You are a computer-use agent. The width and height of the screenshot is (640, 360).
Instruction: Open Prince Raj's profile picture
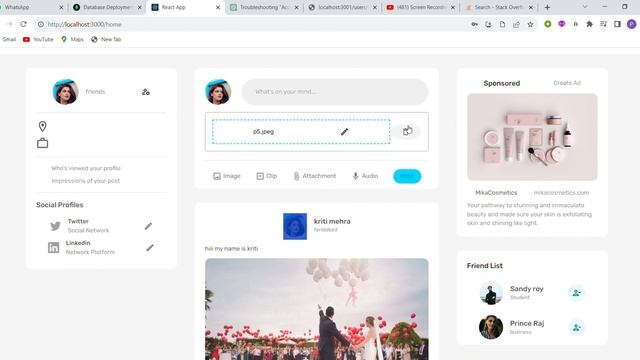click(491, 327)
